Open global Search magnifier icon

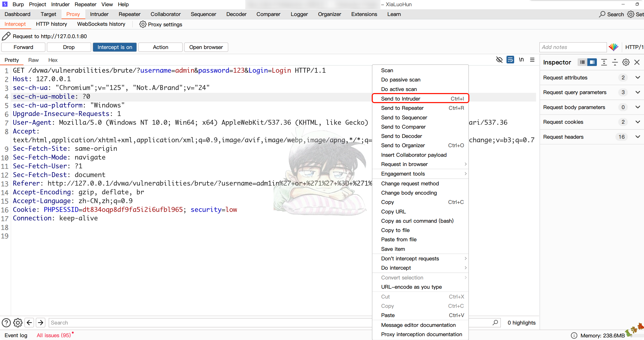[602, 14]
